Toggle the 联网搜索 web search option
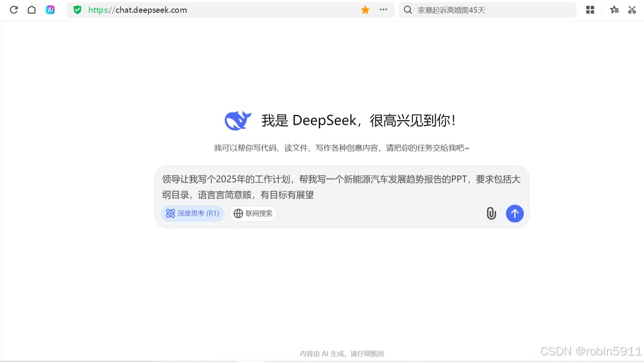 pos(253,214)
